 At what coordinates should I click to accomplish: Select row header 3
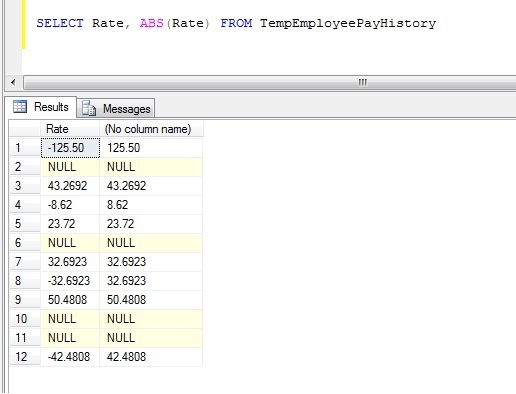click(25, 186)
